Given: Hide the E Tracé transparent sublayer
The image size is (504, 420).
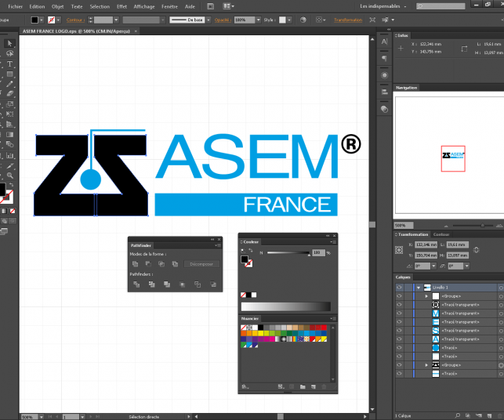Looking at the screenshot, I should pyautogui.click(x=399, y=322).
